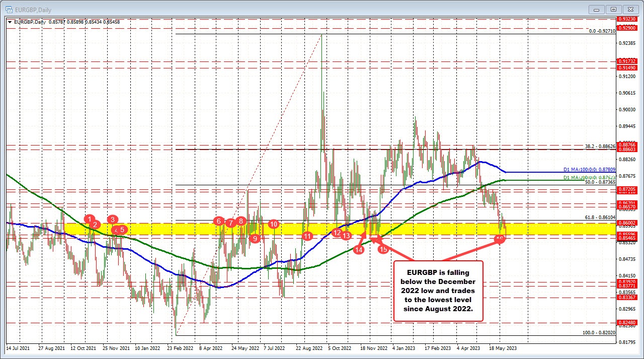
Task: Select the Fibonacci label 100.0 - 0.82020
Action: coord(599,333)
